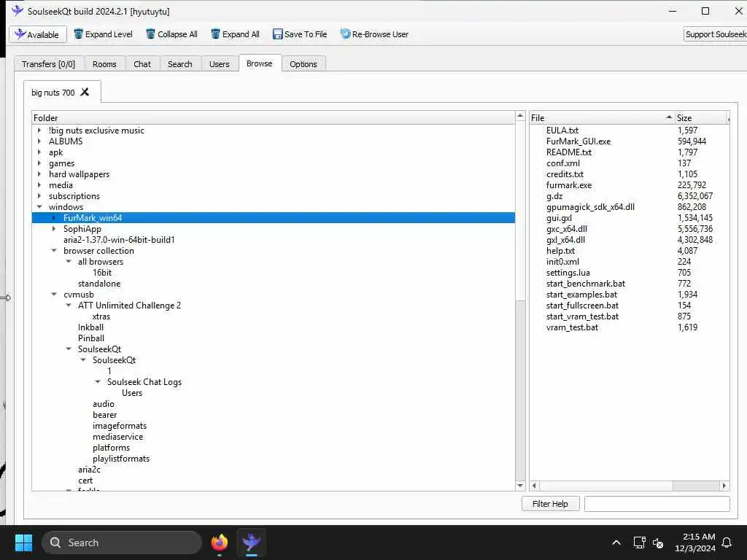This screenshot has height=560, width=747.
Task: Expand the hard wallpapers folder arrow
Action: 39,174
